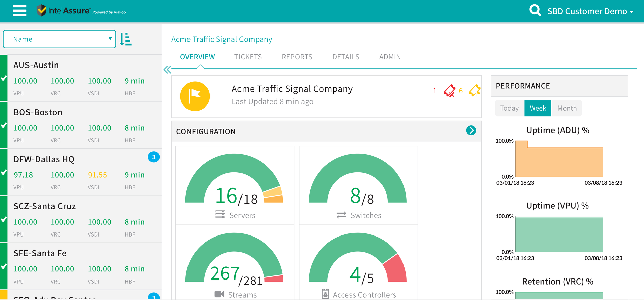
Task: Click the AUS-Austin green checkmark
Action: click(x=4, y=78)
